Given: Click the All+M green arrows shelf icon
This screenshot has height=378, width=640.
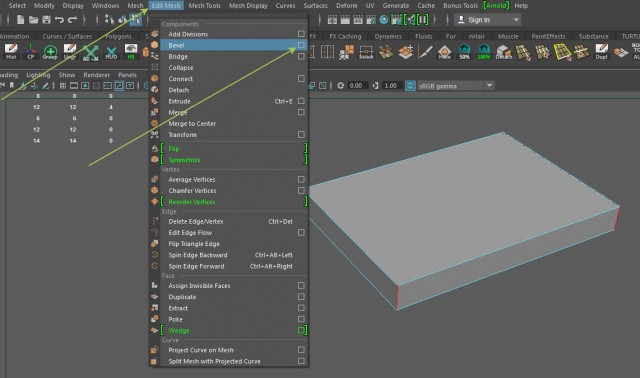Looking at the screenshot, I should (x=91, y=52).
